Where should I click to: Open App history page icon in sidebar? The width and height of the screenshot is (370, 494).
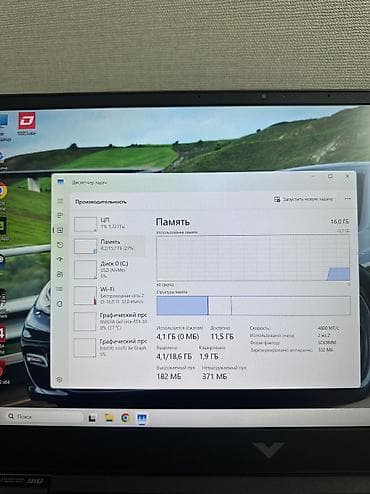click(60, 245)
